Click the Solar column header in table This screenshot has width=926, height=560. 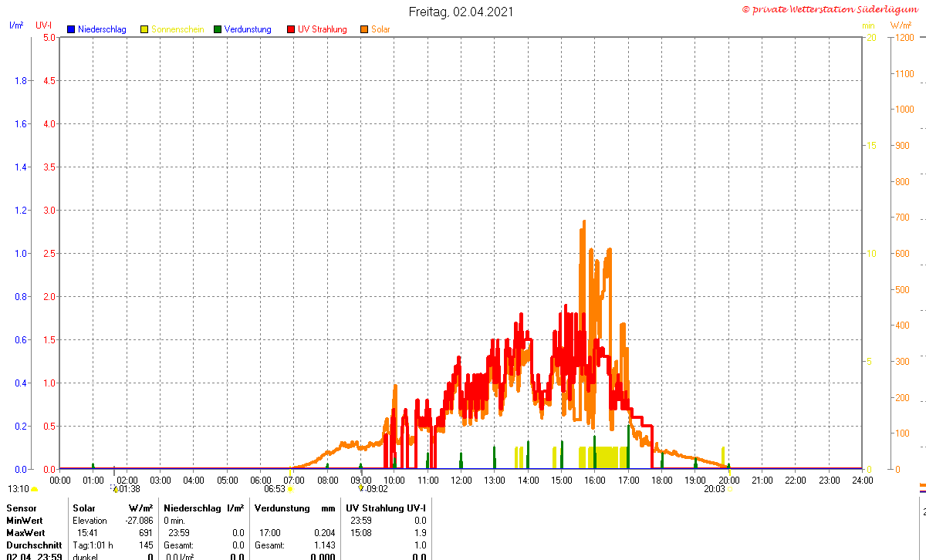click(84, 508)
